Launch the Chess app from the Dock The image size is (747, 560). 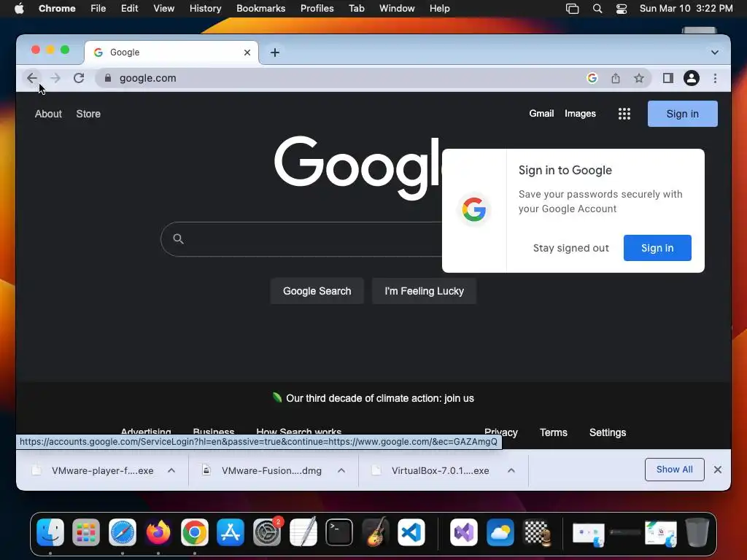click(536, 532)
